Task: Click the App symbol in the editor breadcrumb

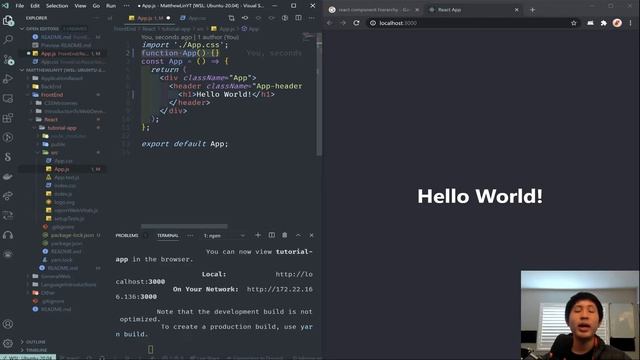Action: pyautogui.click(x=251, y=29)
